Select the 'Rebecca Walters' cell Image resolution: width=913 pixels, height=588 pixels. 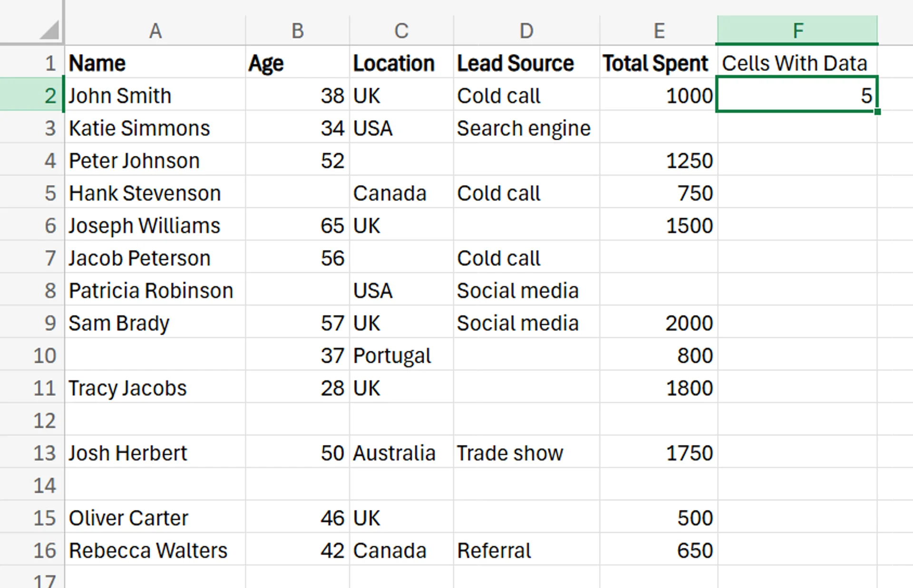pos(155,549)
